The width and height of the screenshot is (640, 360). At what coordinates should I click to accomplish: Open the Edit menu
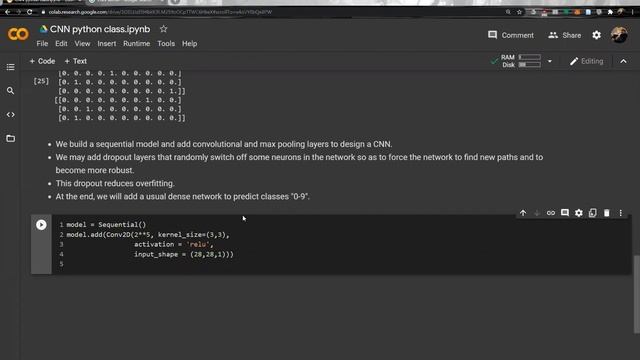[61, 44]
